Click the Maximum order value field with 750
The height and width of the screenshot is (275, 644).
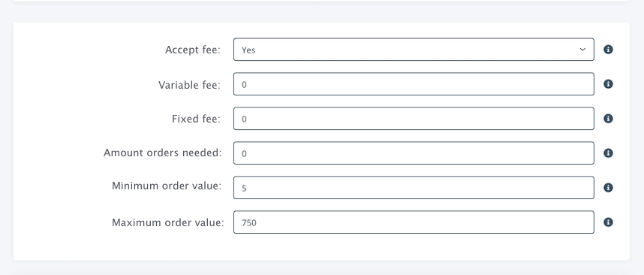click(x=414, y=222)
